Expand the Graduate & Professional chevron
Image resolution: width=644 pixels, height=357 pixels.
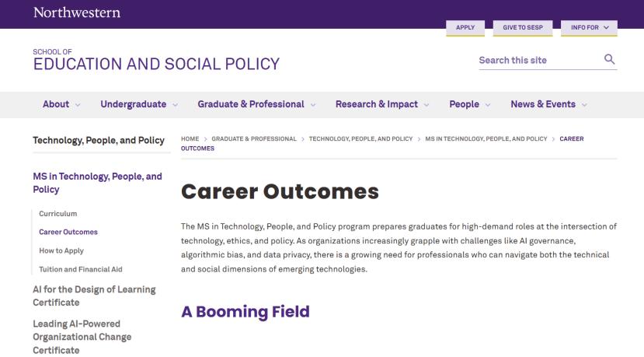pyautogui.click(x=313, y=105)
